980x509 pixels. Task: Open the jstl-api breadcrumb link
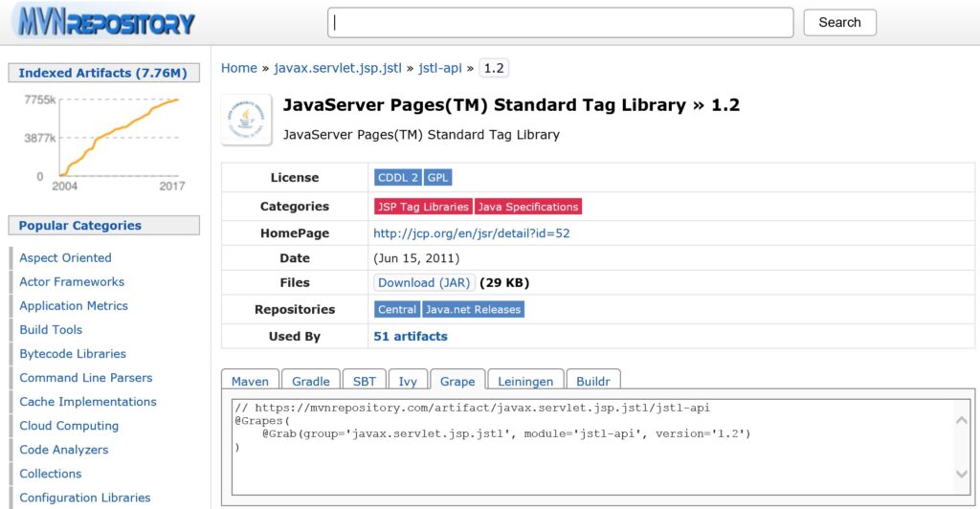[x=440, y=68]
